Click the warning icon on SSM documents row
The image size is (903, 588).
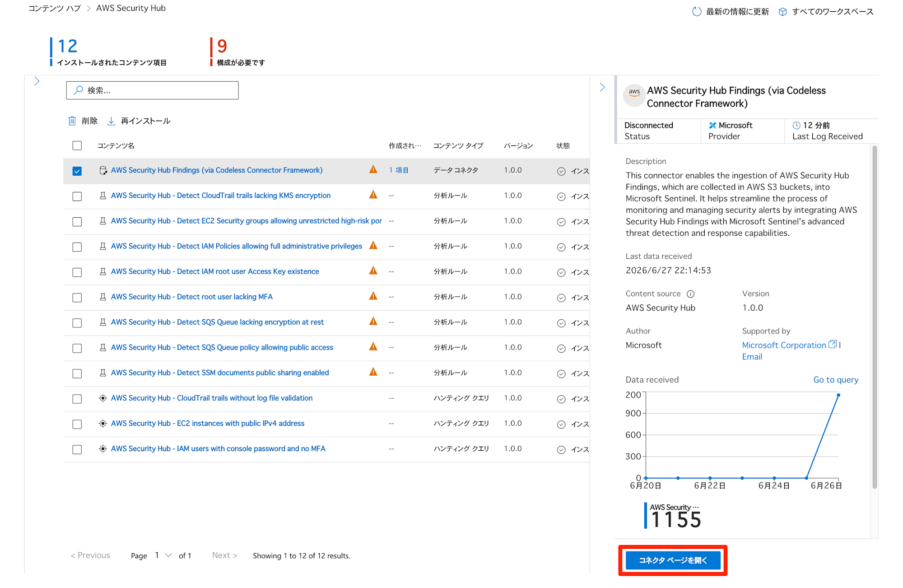click(x=373, y=372)
